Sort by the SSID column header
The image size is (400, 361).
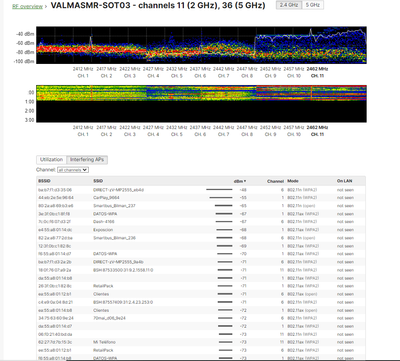click(98, 181)
